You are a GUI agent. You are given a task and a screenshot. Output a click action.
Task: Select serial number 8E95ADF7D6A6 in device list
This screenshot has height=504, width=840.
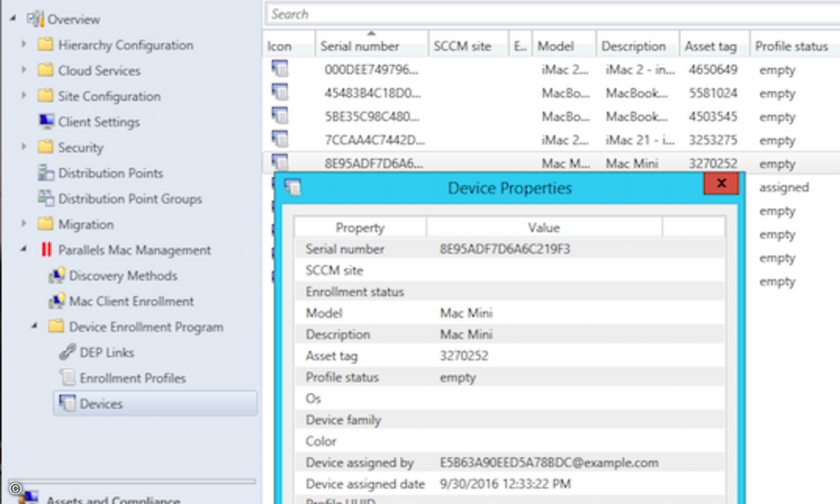374,164
